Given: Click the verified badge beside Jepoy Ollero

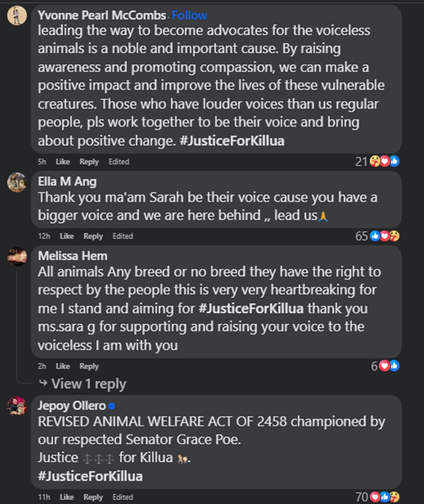Looking at the screenshot, I should tap(111, 406).
